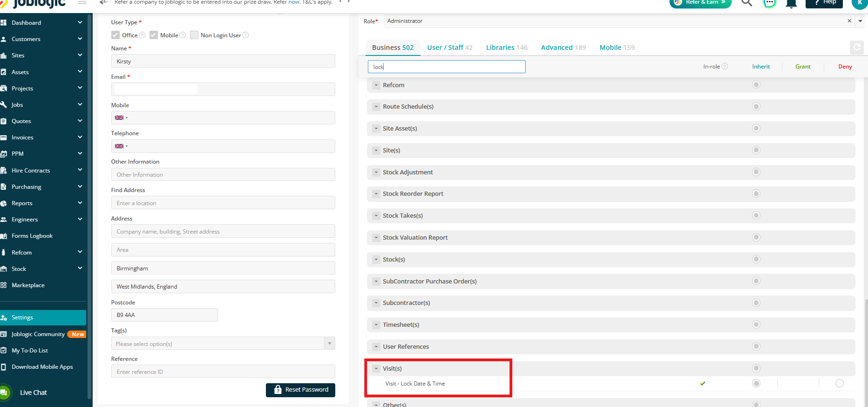Select Inherit radio for Timesheet(s)
The width and height of the screenshot is (868, 407).
coord(756,324)
